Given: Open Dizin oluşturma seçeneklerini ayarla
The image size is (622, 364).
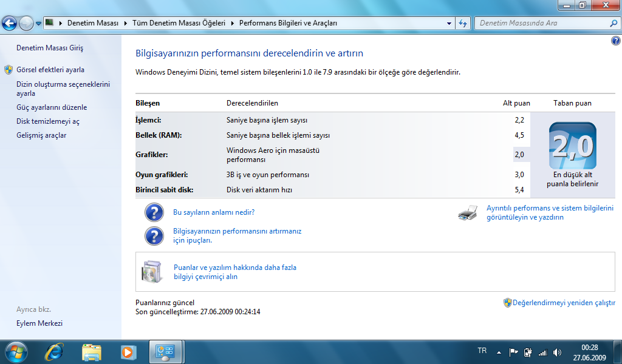Looking at the screenshot, I should pyautogui.click(x=63, y=89).
